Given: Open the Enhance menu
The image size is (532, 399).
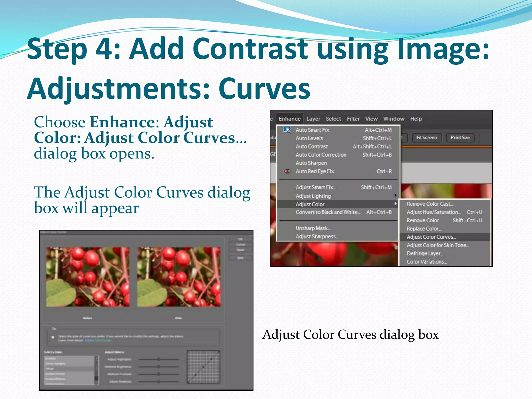Looking at the screenshot, I should click(x=289, y=119).
